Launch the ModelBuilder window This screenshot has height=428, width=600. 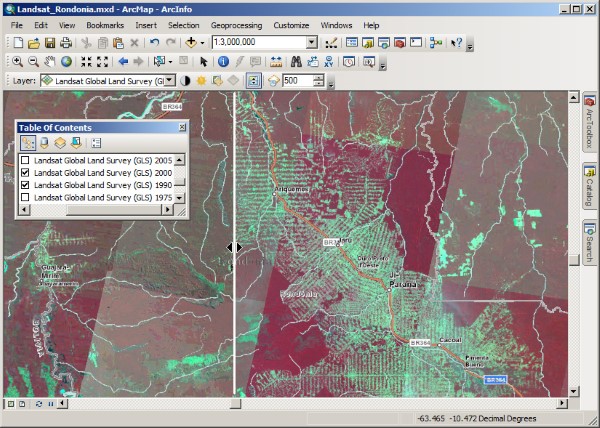[x=435, y=42]
